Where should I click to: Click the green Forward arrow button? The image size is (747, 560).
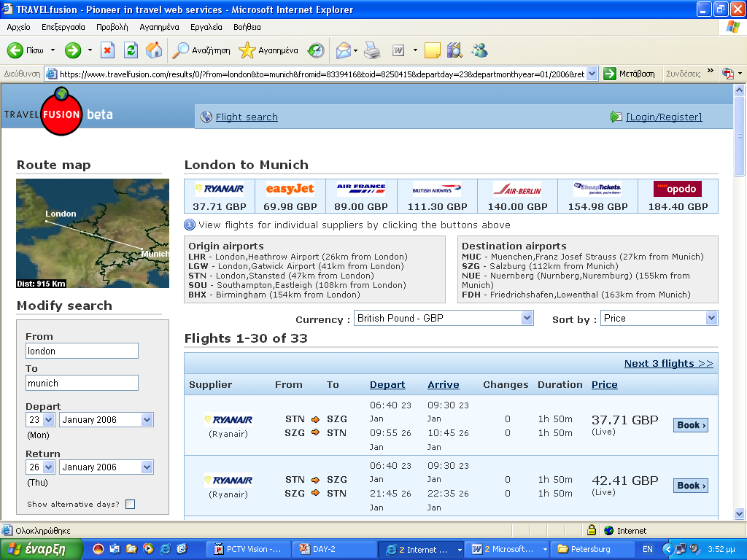73,50
